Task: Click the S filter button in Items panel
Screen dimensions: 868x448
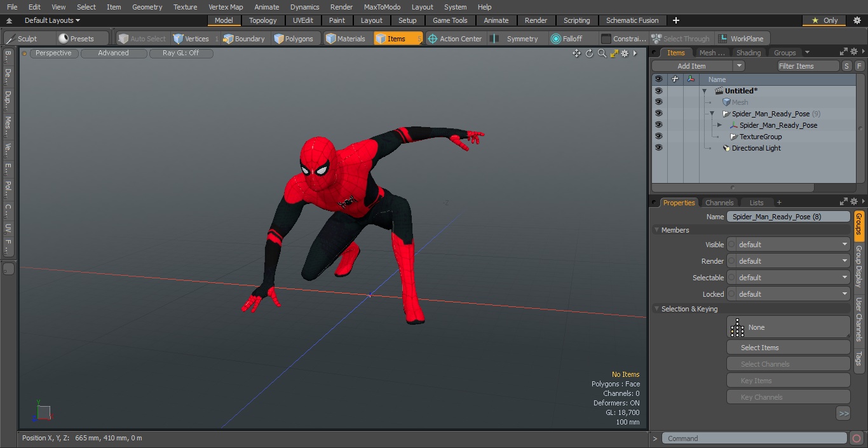Action: point(847,66)
